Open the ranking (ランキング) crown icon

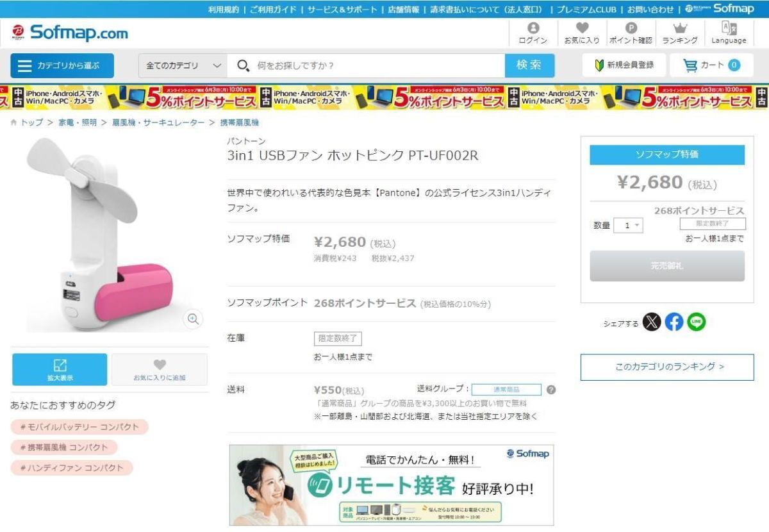pyautogui.click(x=680, y=33)
